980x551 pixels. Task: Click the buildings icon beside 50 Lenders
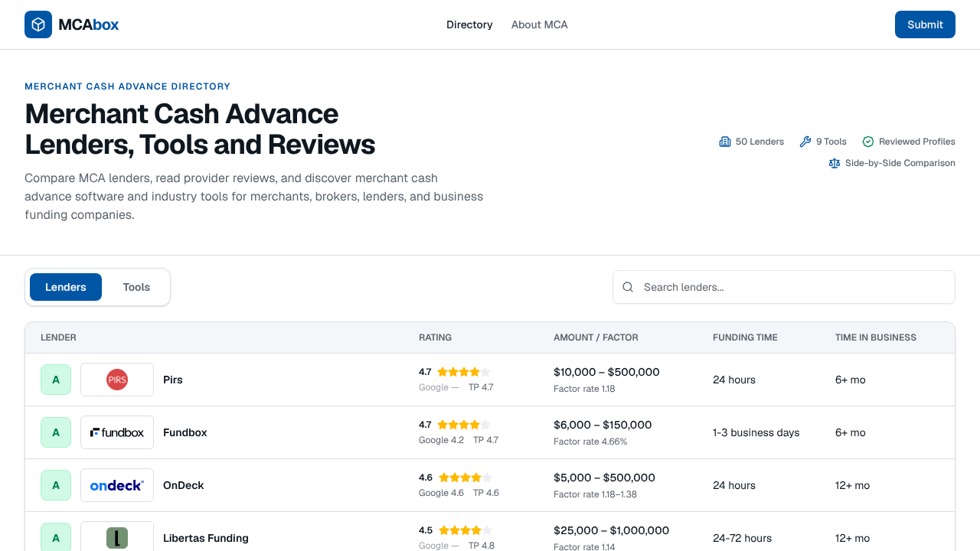[x=725, y=142]
